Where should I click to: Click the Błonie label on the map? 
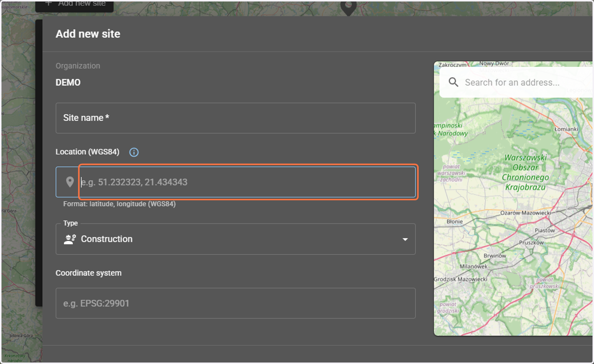454,222
